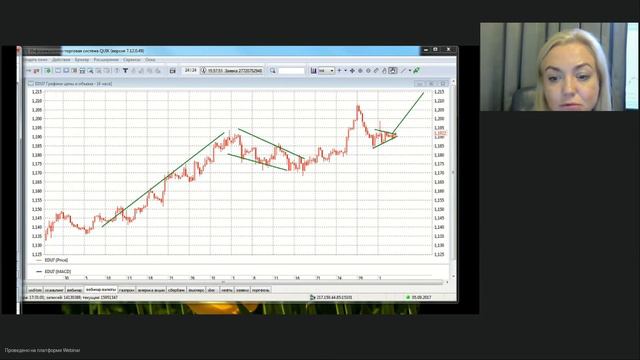Open the chart interval dropdown
640x360 pixels.
326,71
